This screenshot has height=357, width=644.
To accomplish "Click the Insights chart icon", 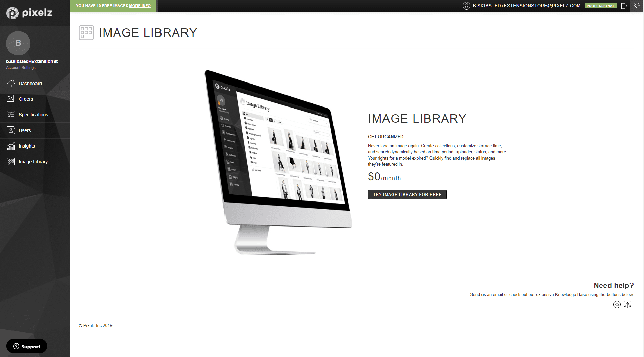I will pos(11,146).
